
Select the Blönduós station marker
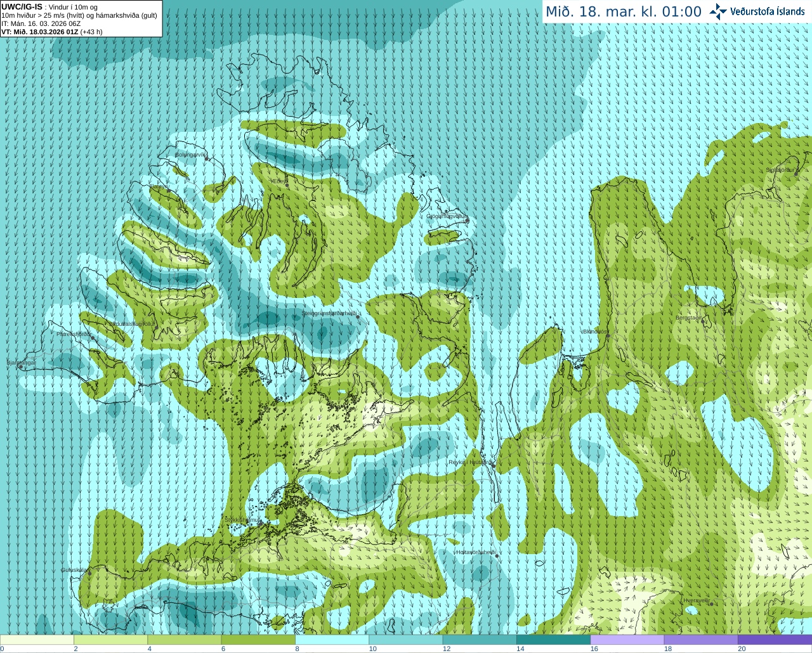click(608, 336)
